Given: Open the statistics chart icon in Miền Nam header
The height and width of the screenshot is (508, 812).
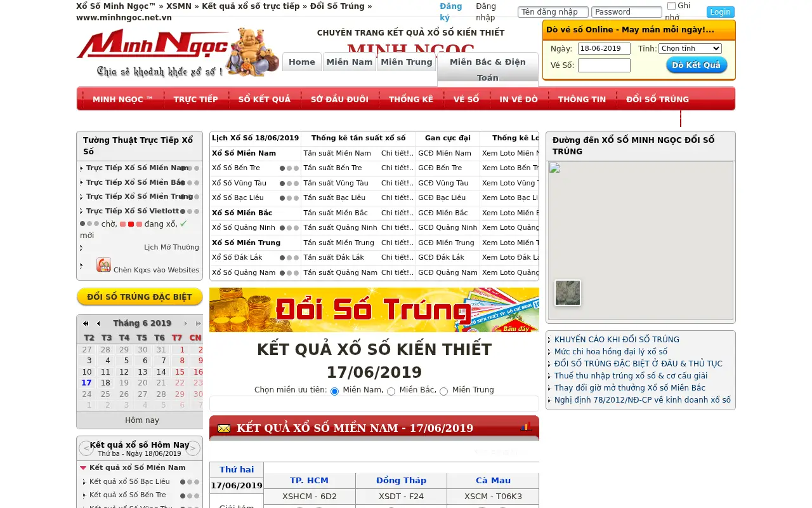Looking at the screenshot, I should [x=526, y=427].
